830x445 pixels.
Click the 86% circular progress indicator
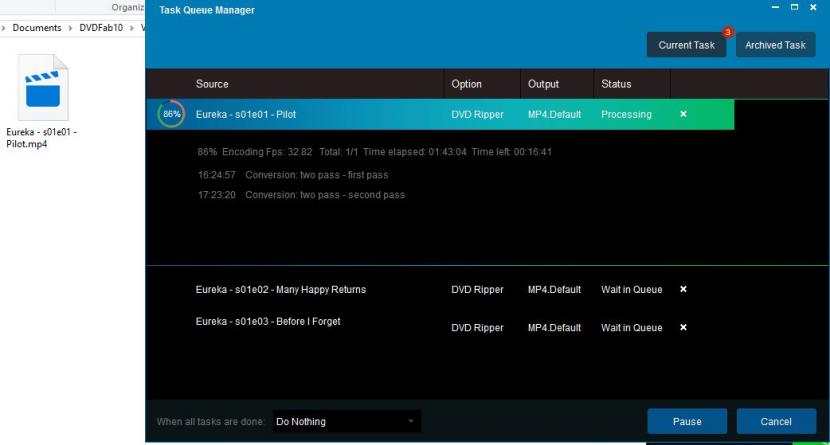tap(171, 115)
